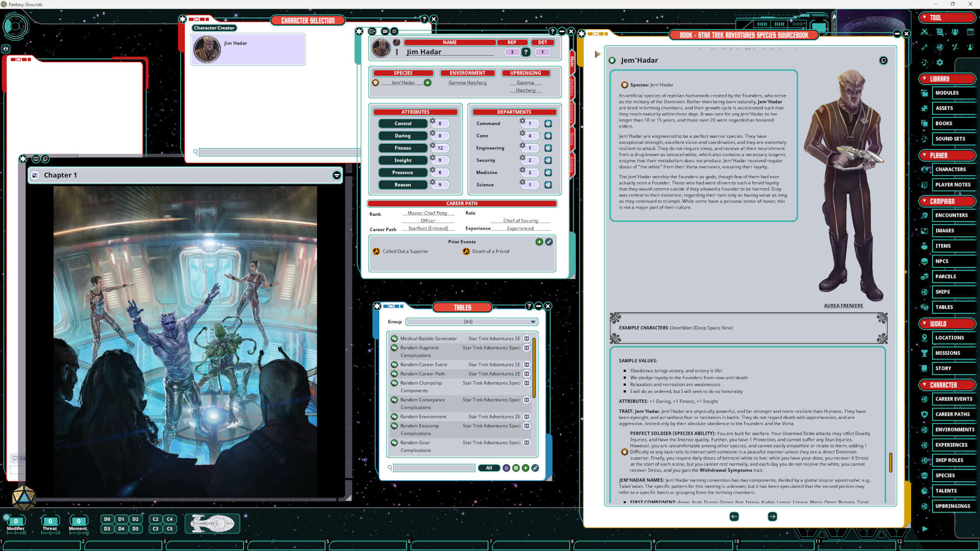Viewport: 980px width, 551px height.
Task: Click the polyhedral dice icon at bottom left
Action: pos(23,498)
